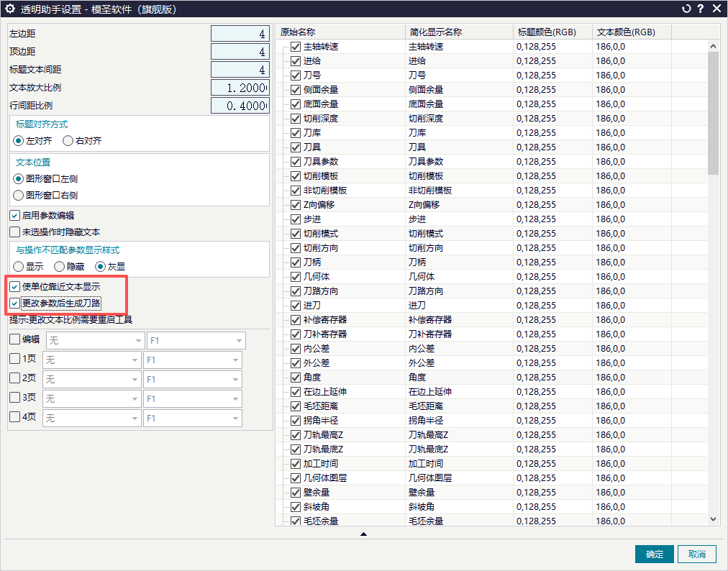This screenshot has height=571, width=728.
Task: Uncheck the 补偿寄存器 parameter row
Action: click(x=296, y=320)
